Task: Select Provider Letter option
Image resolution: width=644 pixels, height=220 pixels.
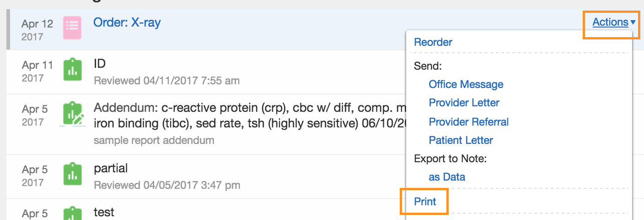Action: pos(464,103)
